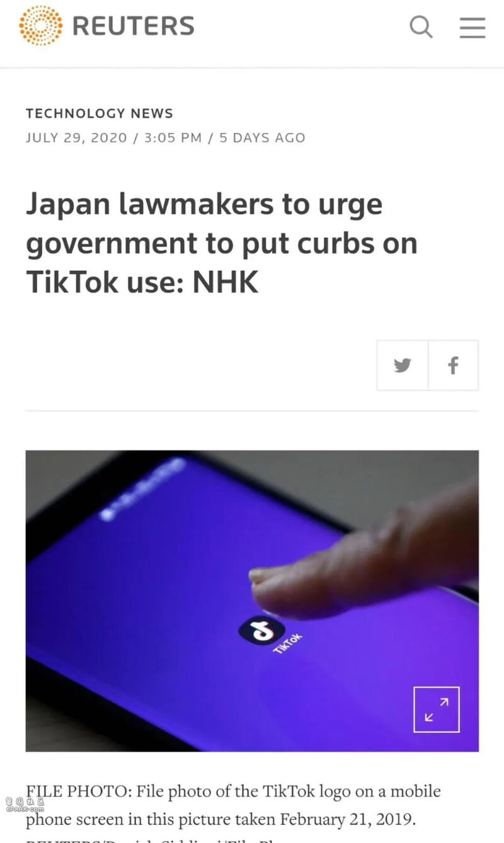Image resolution: width=504 pixels, height=843 pixels.
Task: Share article via Facebook f icon
Action: point(453,365)
